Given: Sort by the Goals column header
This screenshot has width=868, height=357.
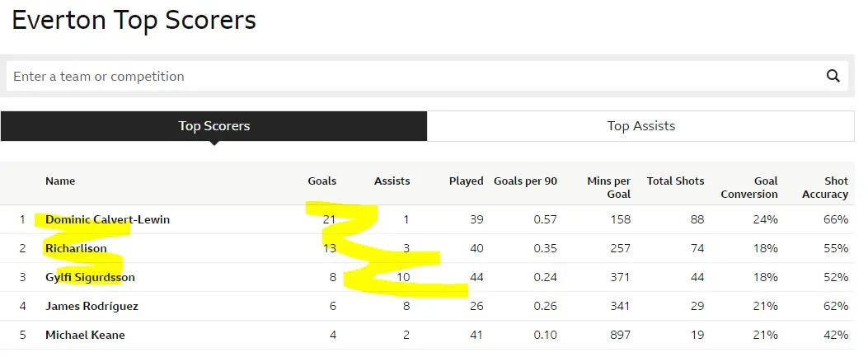Looking at the screenshot, I should click(x=321, y=181).
